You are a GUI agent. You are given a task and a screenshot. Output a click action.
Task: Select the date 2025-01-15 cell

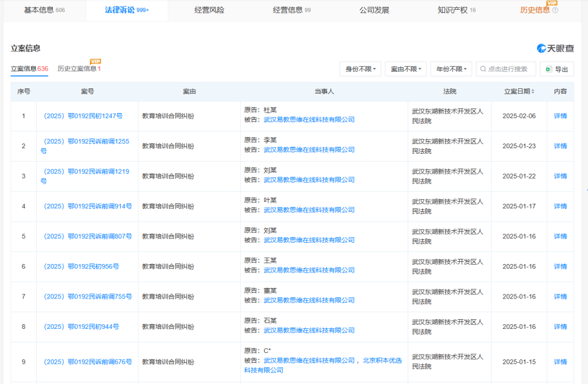(x=519, y=362)
